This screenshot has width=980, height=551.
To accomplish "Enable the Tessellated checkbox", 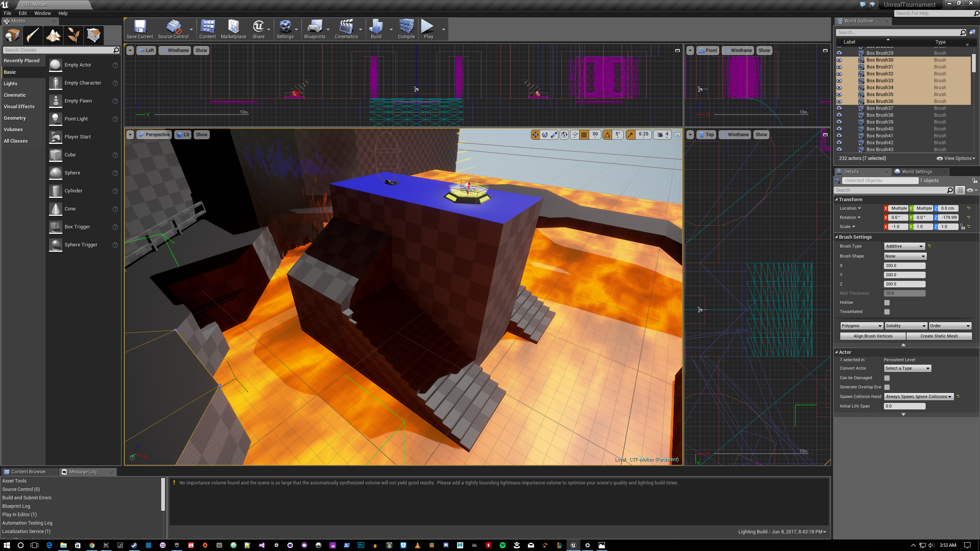I will 887,312.
